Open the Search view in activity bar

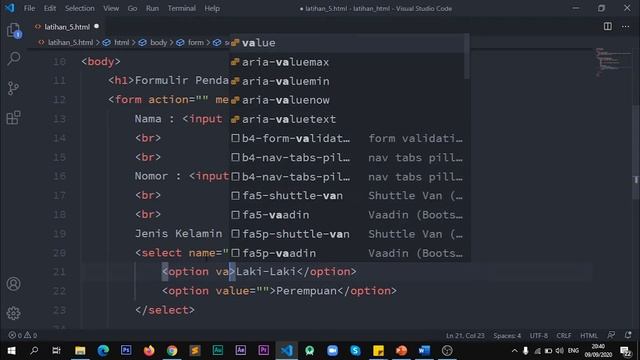point(14,58)
